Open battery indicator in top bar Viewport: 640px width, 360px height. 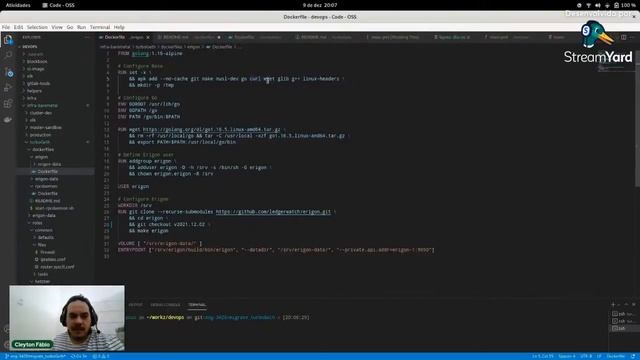tap(625, 5)
